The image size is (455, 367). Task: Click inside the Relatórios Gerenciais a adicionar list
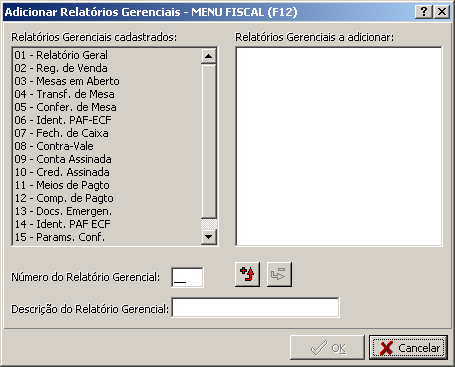(x=339, y=147)
